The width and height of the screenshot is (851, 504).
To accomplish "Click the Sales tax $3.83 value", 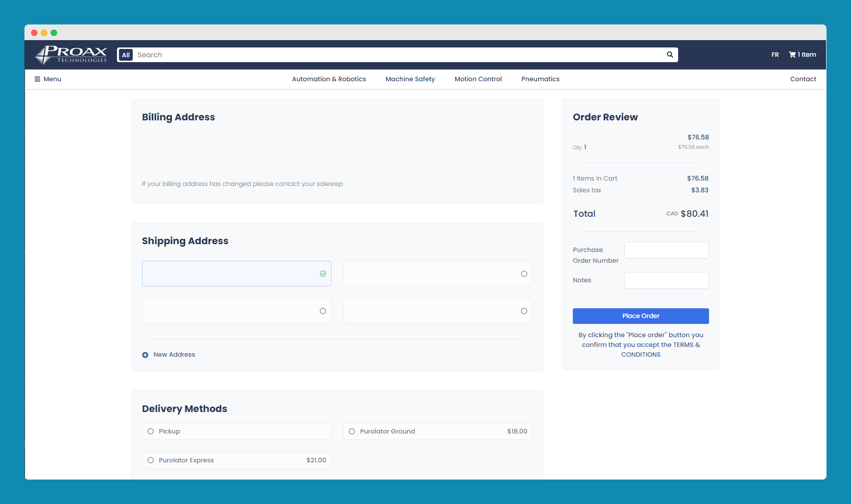I will 700,190.
